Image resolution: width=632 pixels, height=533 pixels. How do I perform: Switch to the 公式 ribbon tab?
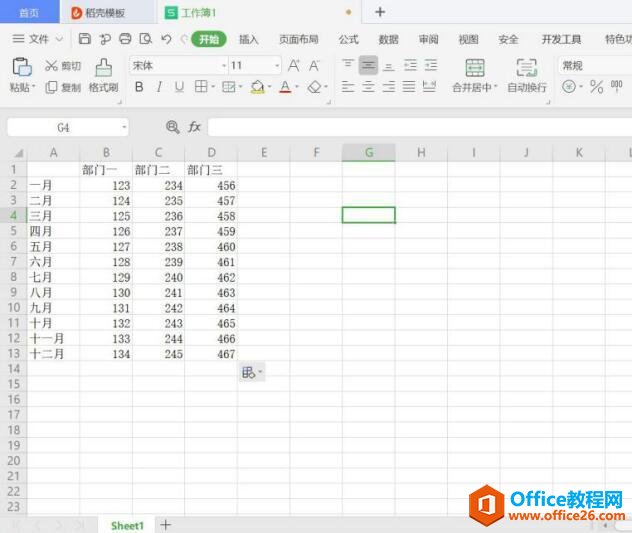click(348, 39)
